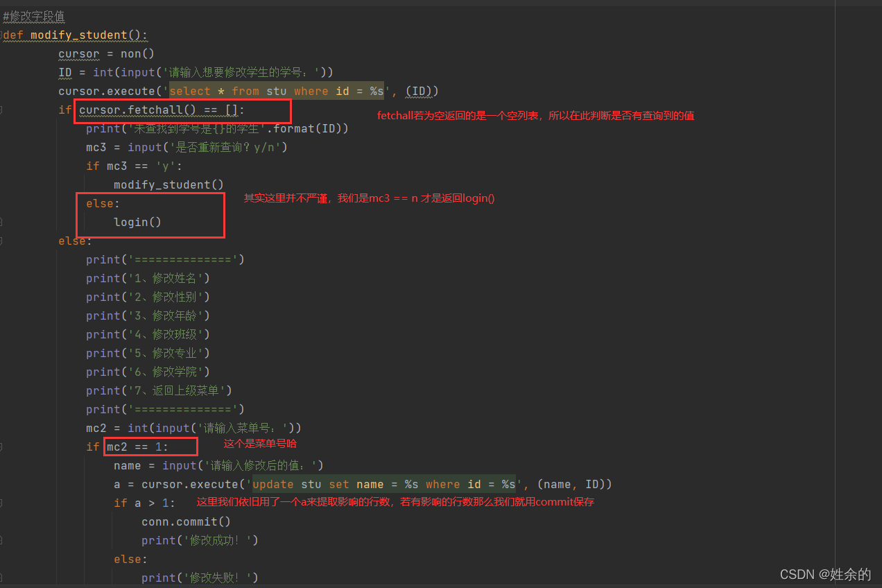
Task: Click 'non()' in the cursor assignment line
Action: (x=137, y=53)
